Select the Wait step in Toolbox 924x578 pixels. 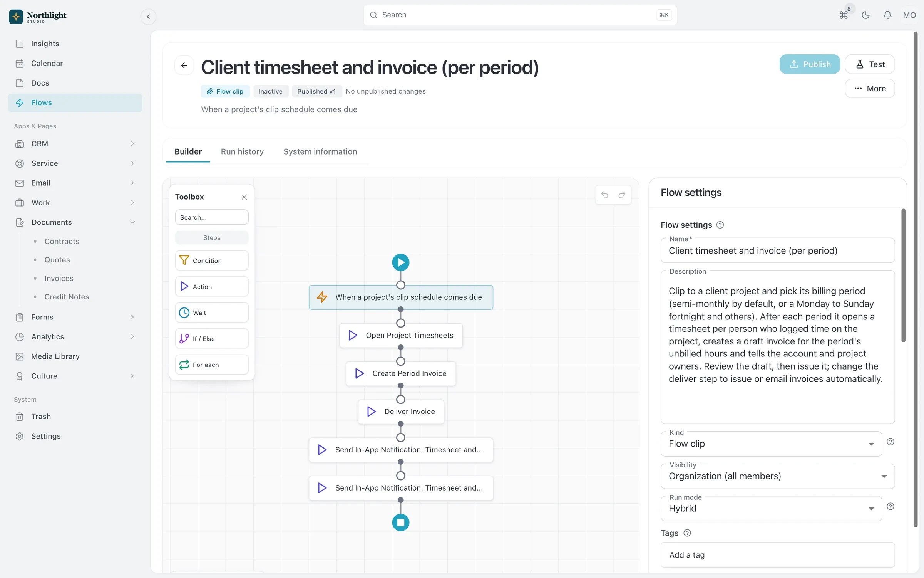click(x=212, y=313)
